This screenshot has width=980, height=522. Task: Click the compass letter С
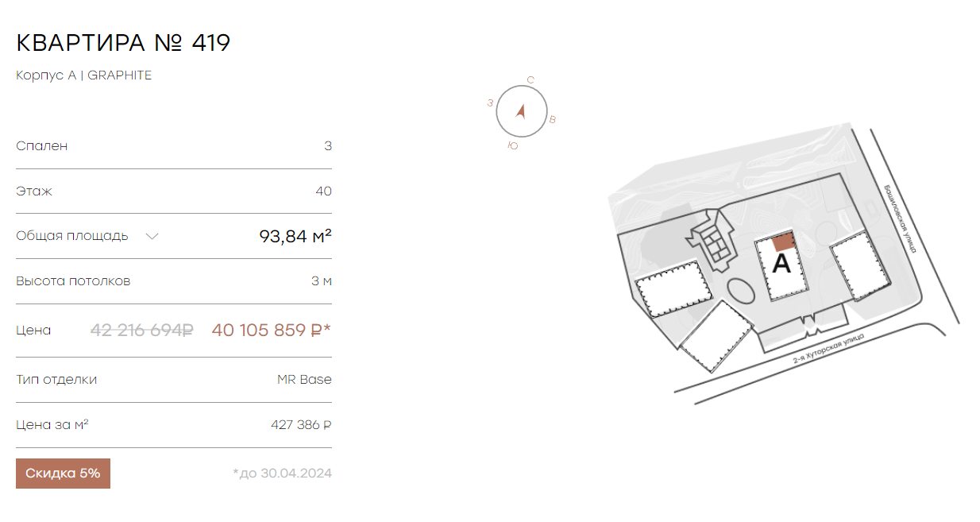point(531,79)
